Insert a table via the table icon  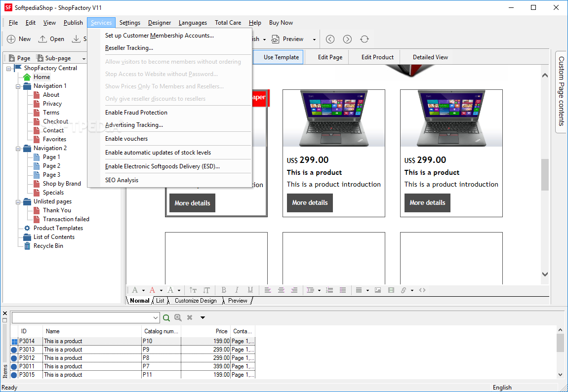point(359,290)
